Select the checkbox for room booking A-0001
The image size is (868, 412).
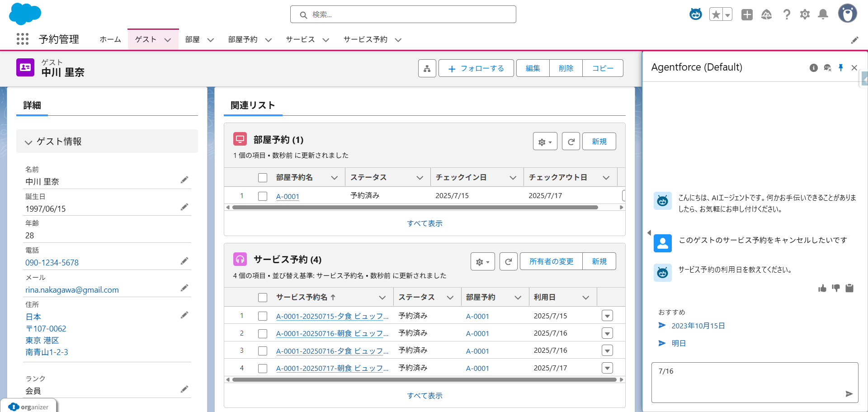point(263,196)
